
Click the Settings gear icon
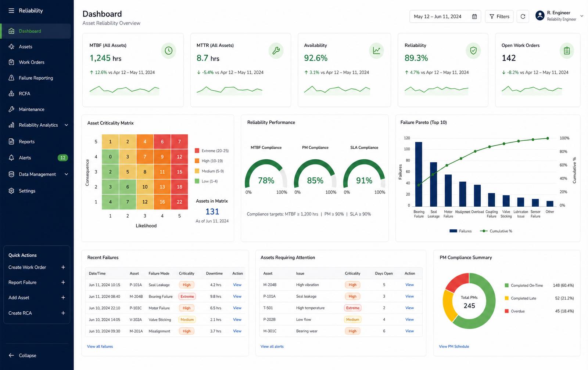point(11,191)
